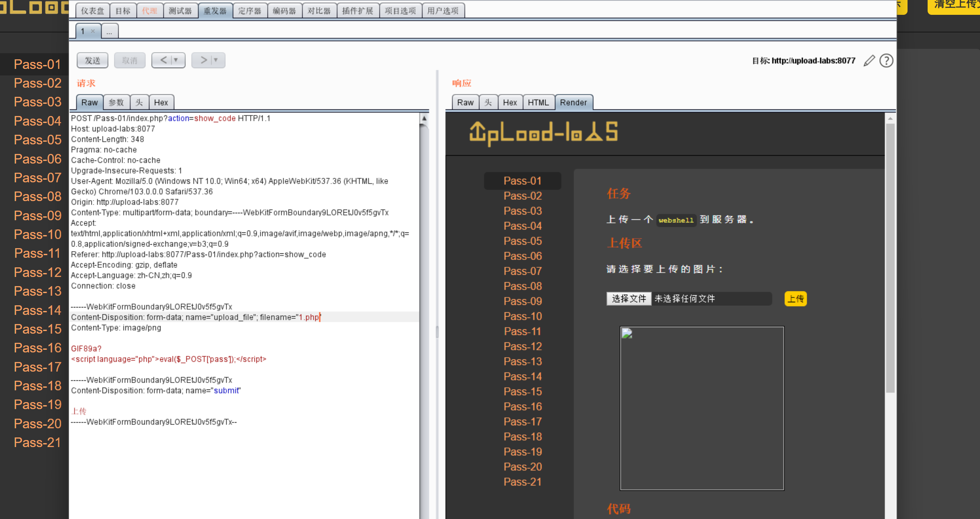Click the Content-Type: image/png line
Viewport: 980px width, 519px height.
(116, 328)
